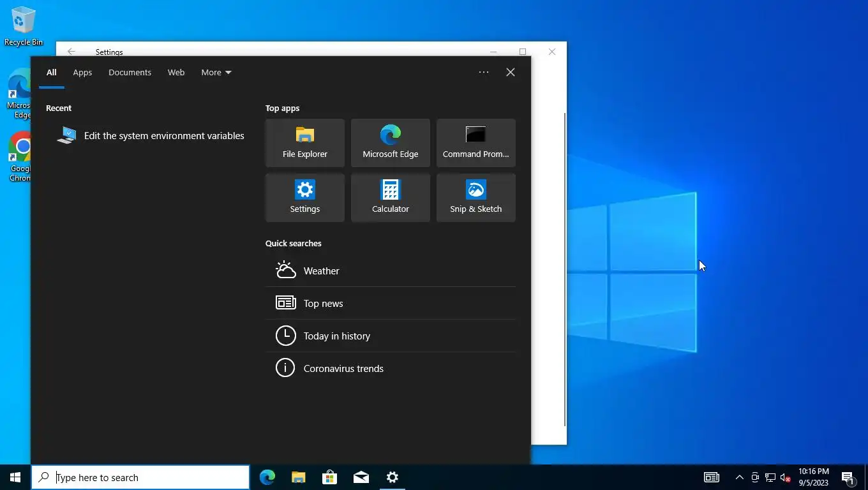Screen dimensions: 868x490
Task: Click the Settings window vertical scrollbar
Action: point(565,270)
